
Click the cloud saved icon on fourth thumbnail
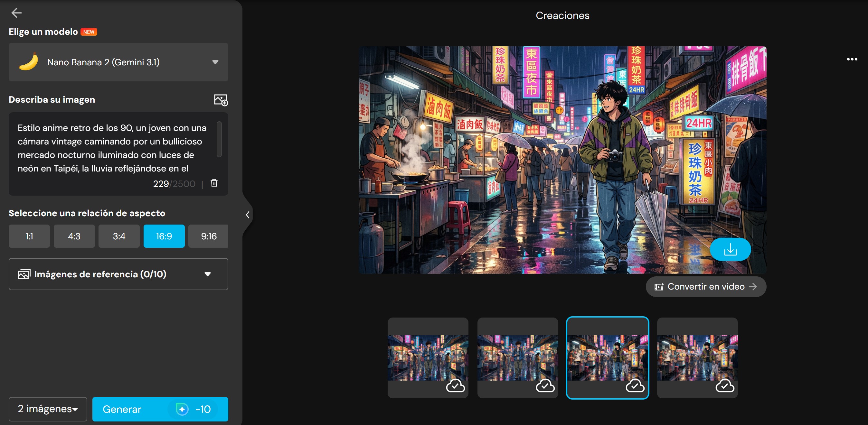pyautogui.click(x=725, y=386)
